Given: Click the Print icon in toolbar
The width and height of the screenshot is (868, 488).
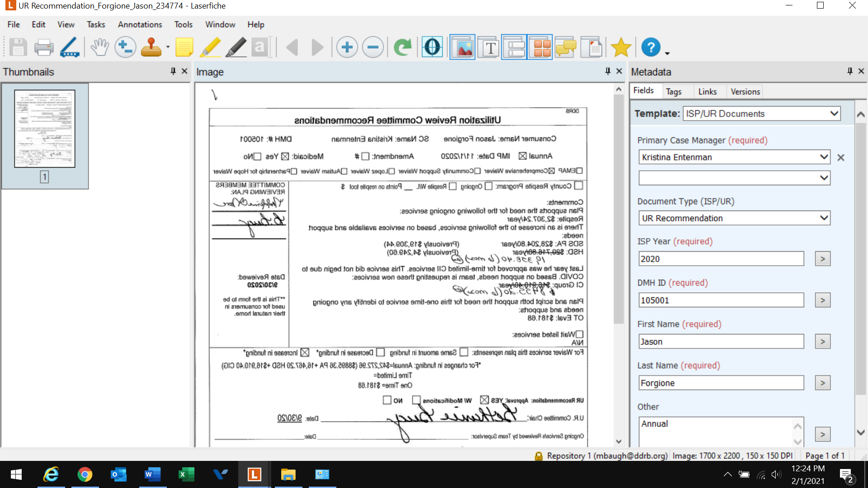Looking at the screenshot, I should pyautogui.click(x=44, y=47).
